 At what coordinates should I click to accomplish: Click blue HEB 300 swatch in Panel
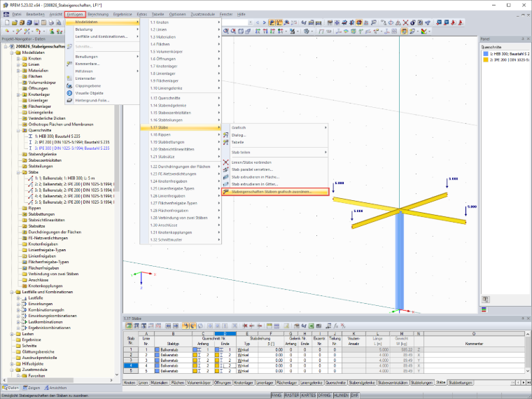click(x=486, y=54)
